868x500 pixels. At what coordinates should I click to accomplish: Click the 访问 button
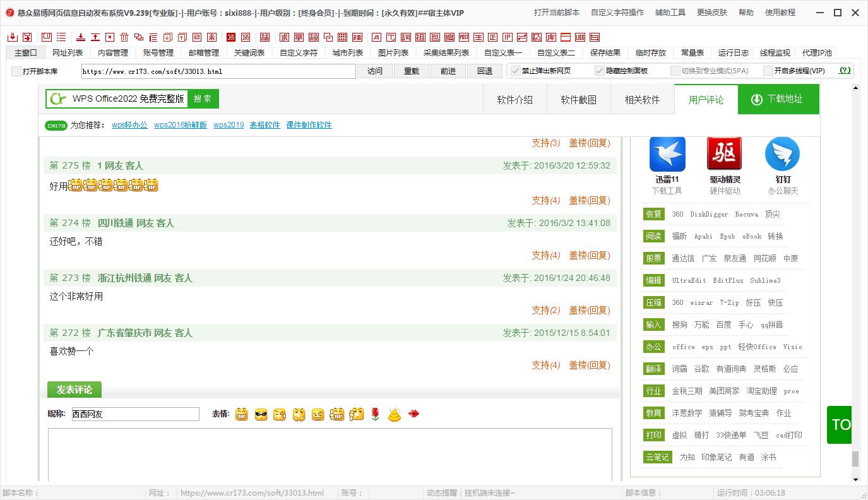pos(375,71)
